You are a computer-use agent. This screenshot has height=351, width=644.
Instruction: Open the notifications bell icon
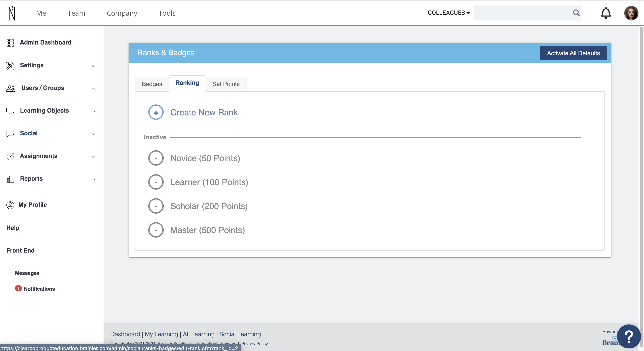click(x=606, y=13)
